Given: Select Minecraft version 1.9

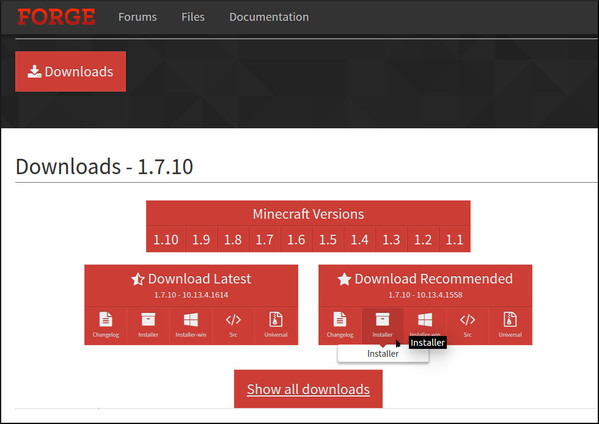Looking at the screenshot, I should pos(201,240).
